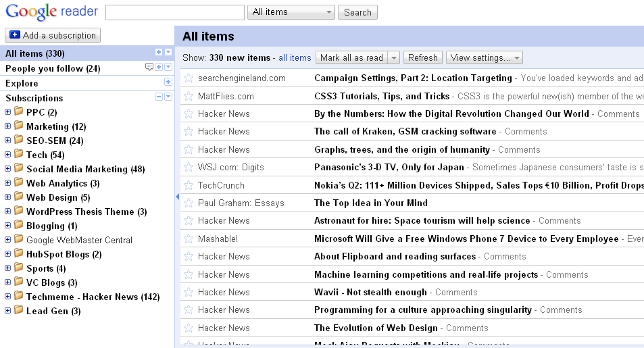The height and width of the screenshot is (348, 644).
Task: Expand the WordPress Thesis Theme folder
Action: [8, 212]
